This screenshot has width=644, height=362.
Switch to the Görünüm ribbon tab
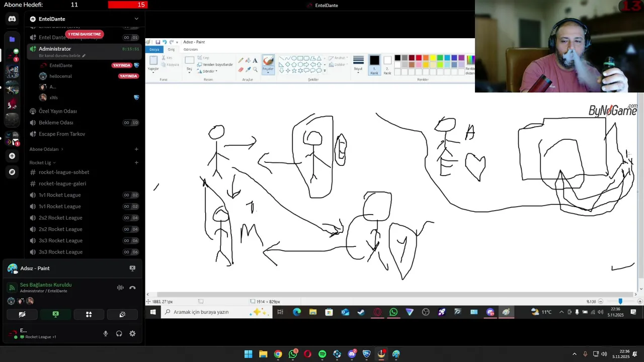pyautogui.click(x=191, y=49)
